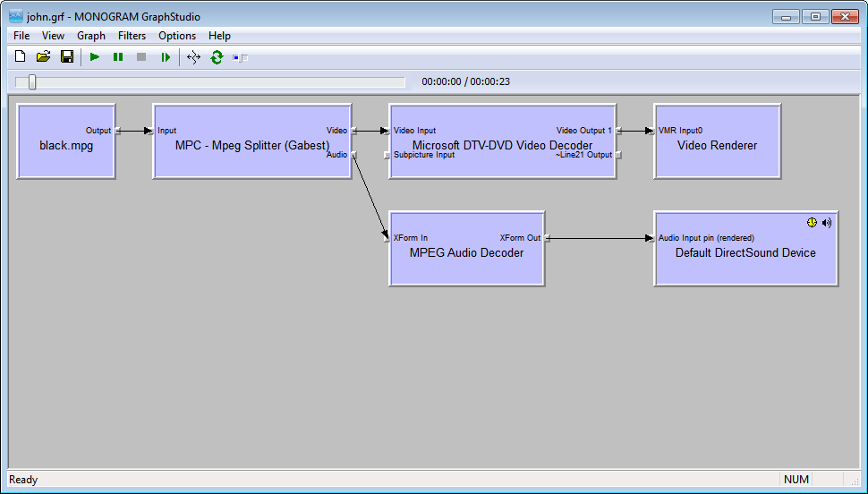Viewport: 868px width, 494px height.
Task: Select the Microsoft DTV-DVD Video Decoder filter
Action: pos(503,141)
